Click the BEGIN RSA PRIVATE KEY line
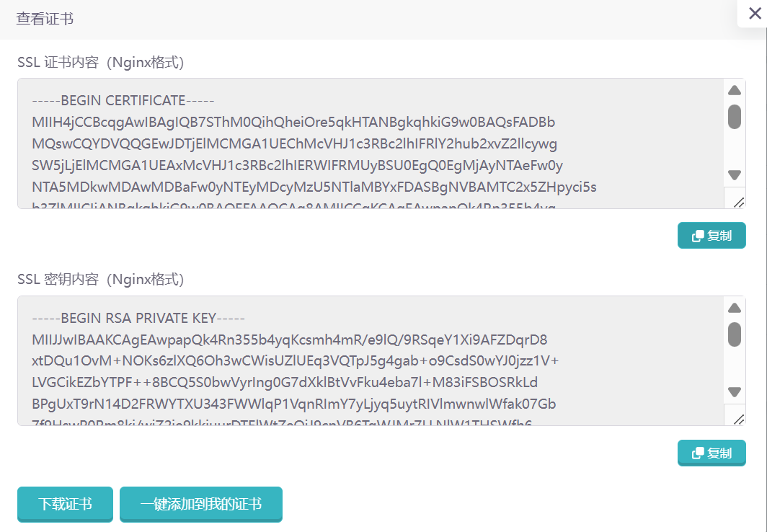The image size is (767, 532). 138,317
